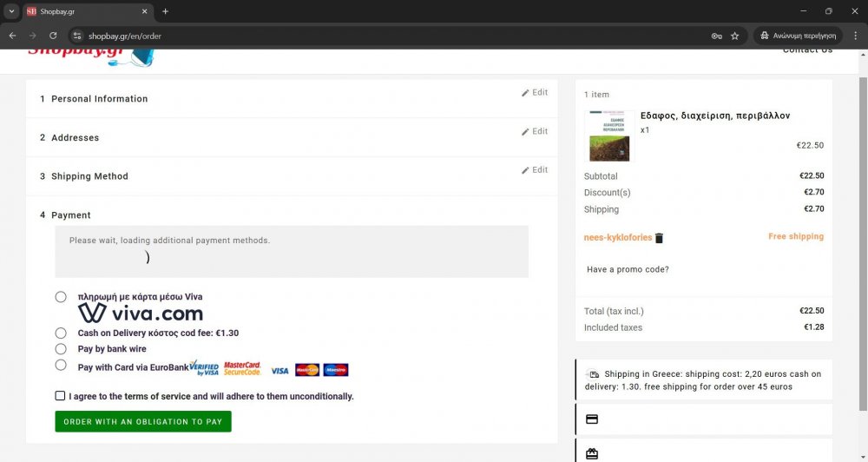Click the 1 item cart count text
The height and width of the screenshot is (462, 868).
tap(596, 95)
